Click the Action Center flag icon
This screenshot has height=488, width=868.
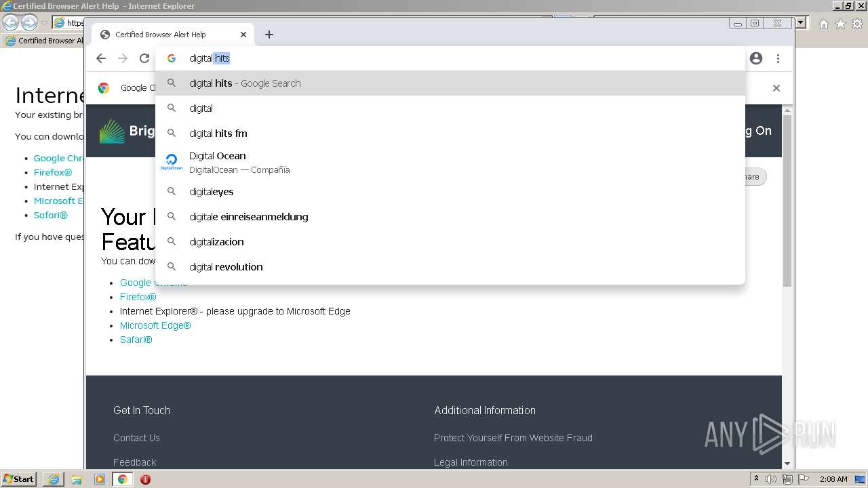(802, 479)
